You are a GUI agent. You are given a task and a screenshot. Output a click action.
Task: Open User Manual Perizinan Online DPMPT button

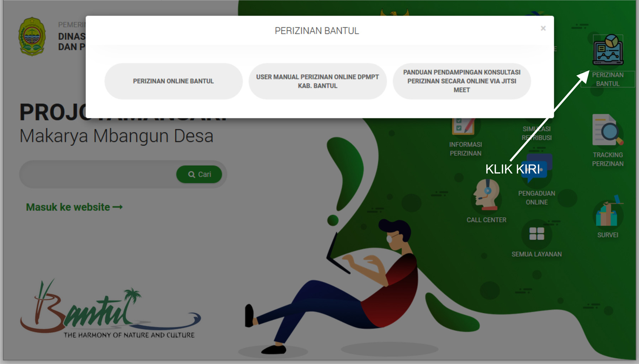317,81
